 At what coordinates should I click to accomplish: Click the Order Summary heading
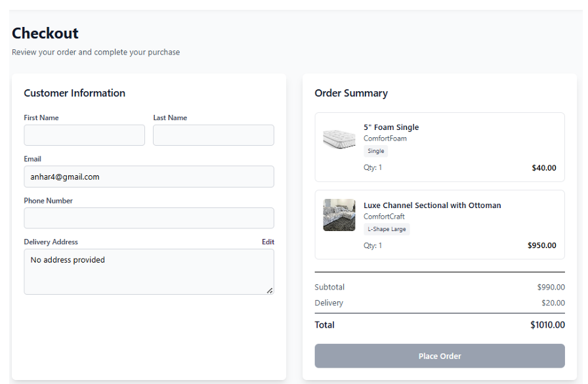(x=351, y=93)
